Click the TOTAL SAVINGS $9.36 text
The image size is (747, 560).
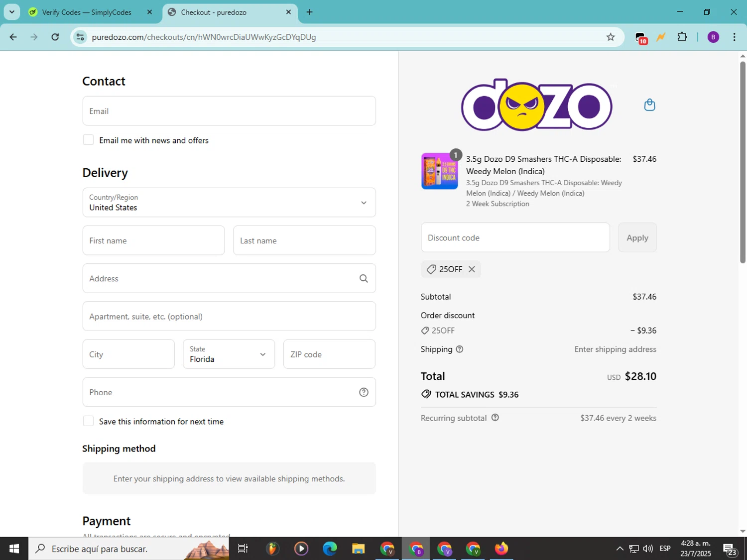pos(477,395)
